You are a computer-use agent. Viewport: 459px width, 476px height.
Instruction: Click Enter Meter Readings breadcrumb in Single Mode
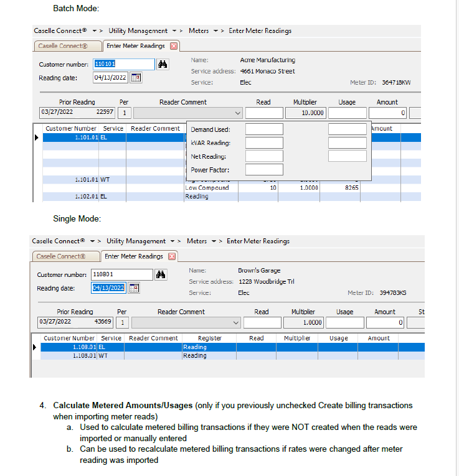click(258, 241)
